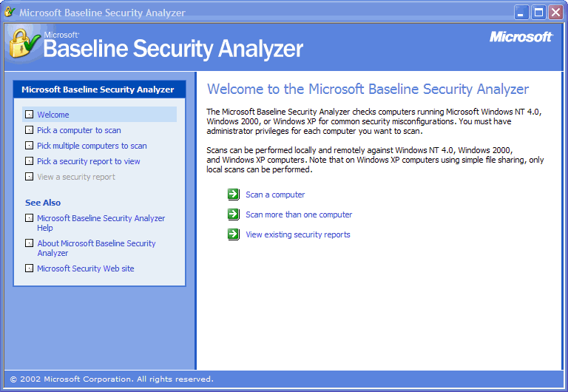Open Microsoft Baseline Security Analyzer Help
Screen dimensions: 568x392
point(101,223)
